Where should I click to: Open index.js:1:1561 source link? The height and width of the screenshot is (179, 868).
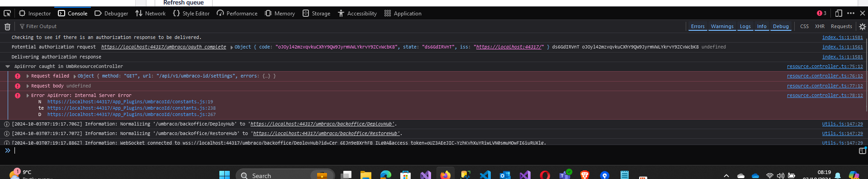pos(842,47)
